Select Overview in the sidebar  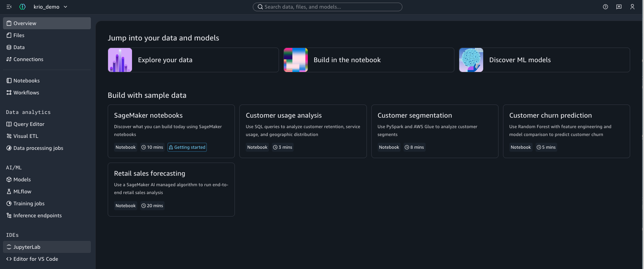(x=47, y=23)
